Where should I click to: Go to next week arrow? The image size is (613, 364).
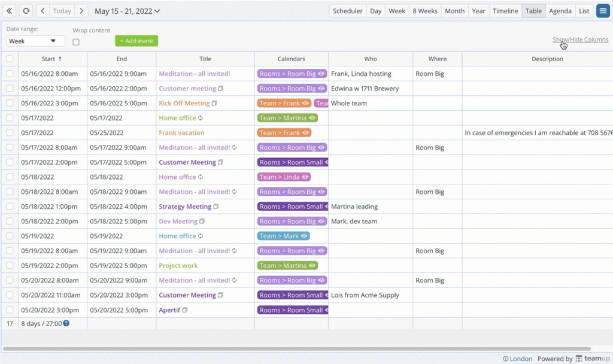click(x=81, y=11)
